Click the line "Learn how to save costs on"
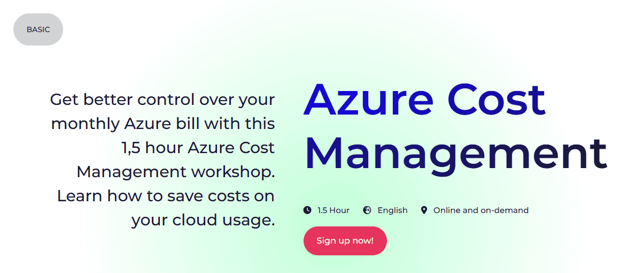The image size is (644, 273). point(166,196)
